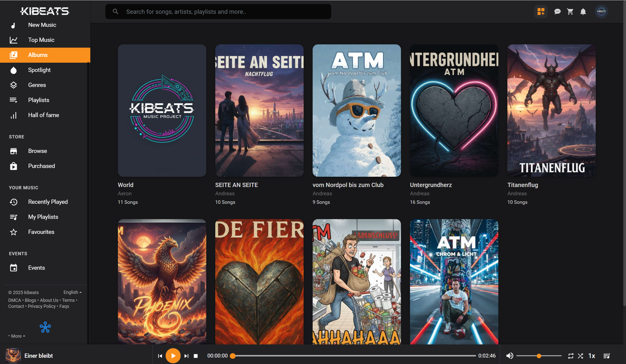The width and height of the screenshot is (626, 364).
Task: Toggle shuffle playback
Action: pyautogui.click(x=580, y=356)
